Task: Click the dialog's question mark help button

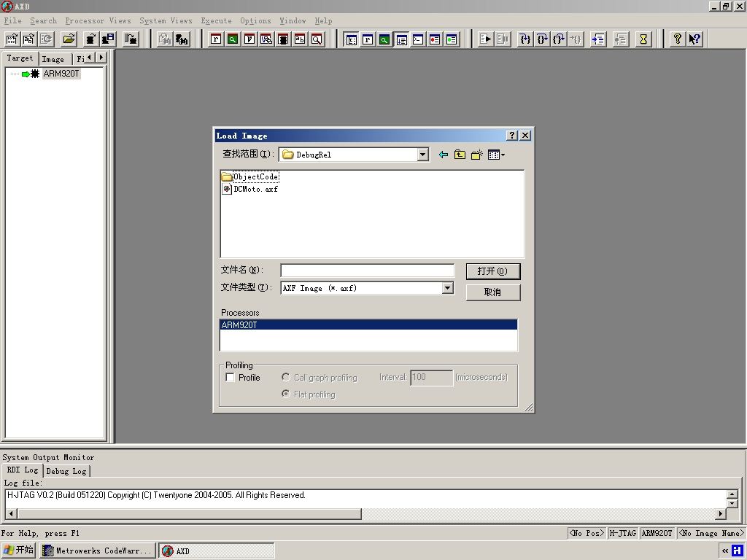Action: click(512, 135)
